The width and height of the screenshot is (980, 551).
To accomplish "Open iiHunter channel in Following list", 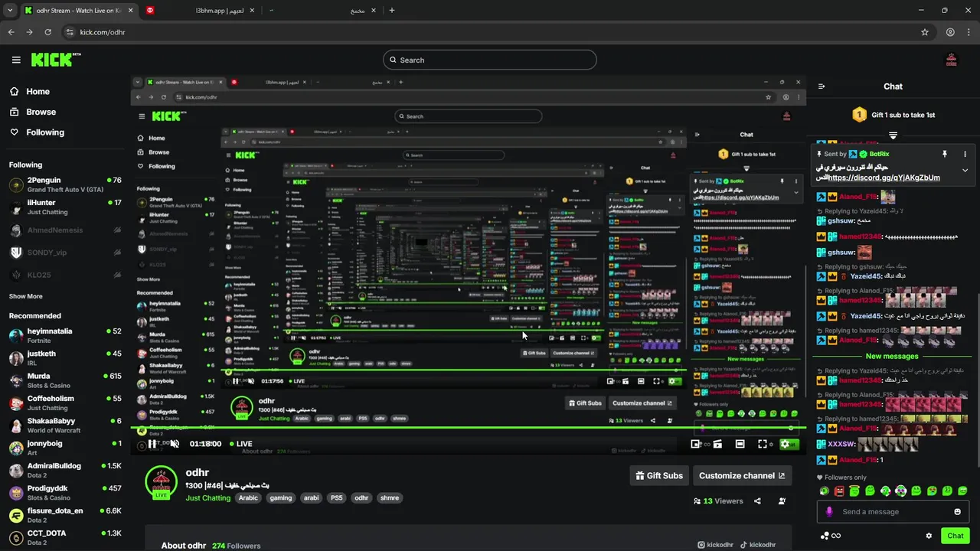I will (x=65, y=207).
